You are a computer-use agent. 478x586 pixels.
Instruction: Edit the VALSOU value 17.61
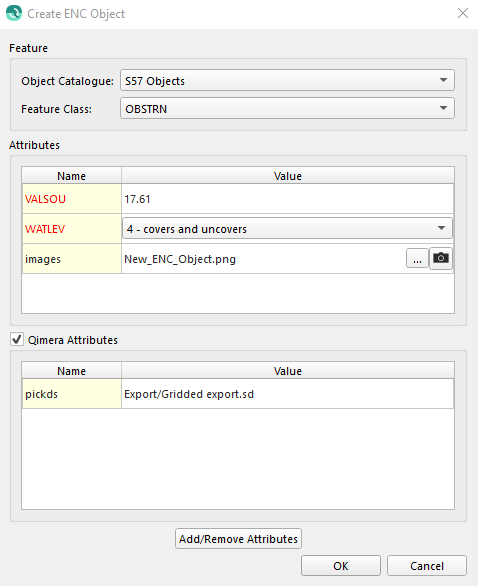(x=287, y=199)
